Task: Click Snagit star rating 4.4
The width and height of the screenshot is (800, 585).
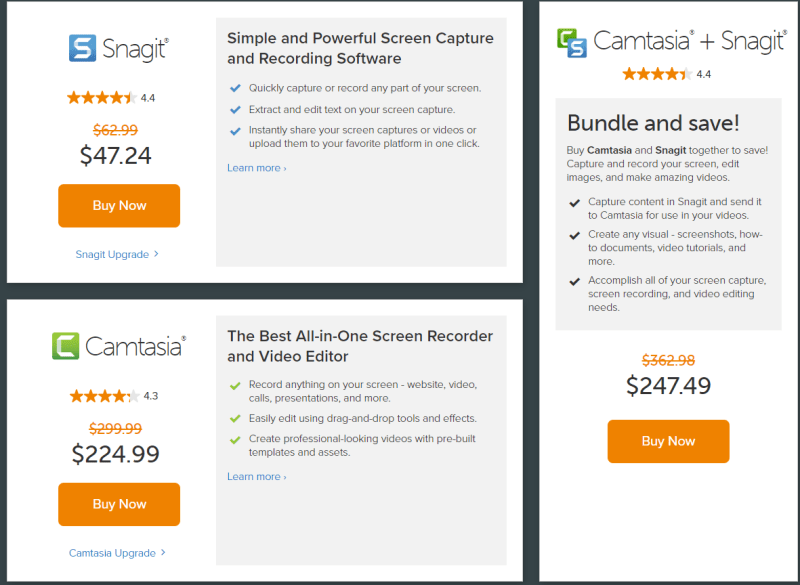Action: click(x=101, y=98)
